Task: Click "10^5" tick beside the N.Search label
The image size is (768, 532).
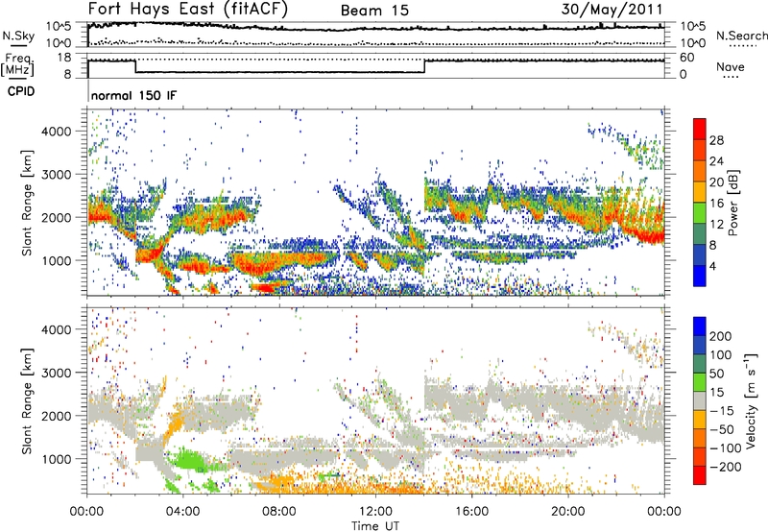Action: pos(693,27)
